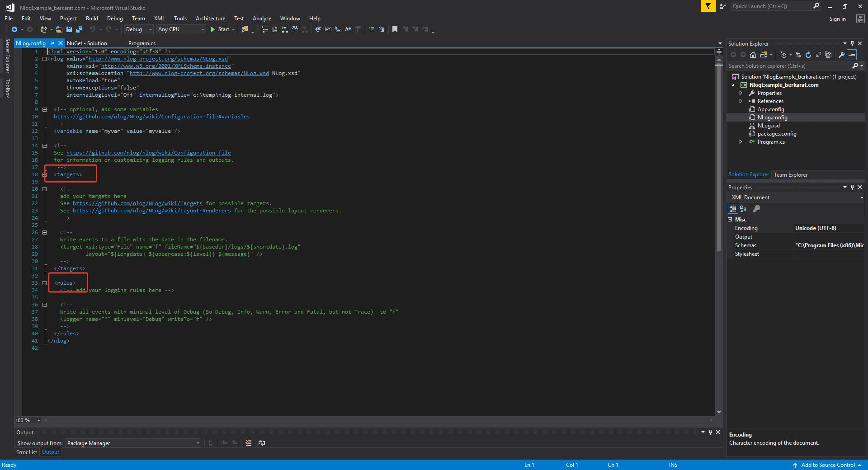The height and width of the screenshot is (470, 868).
Task: Switch to the NuGet - Solution tab
Action: 87,43
